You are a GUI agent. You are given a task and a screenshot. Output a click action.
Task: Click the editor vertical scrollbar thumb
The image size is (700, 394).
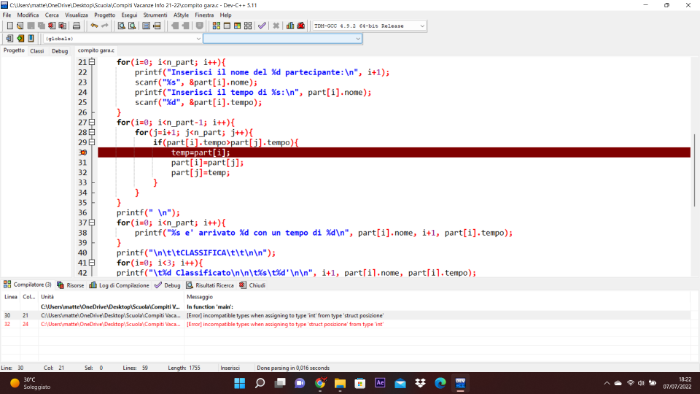[x=694, y=170]
